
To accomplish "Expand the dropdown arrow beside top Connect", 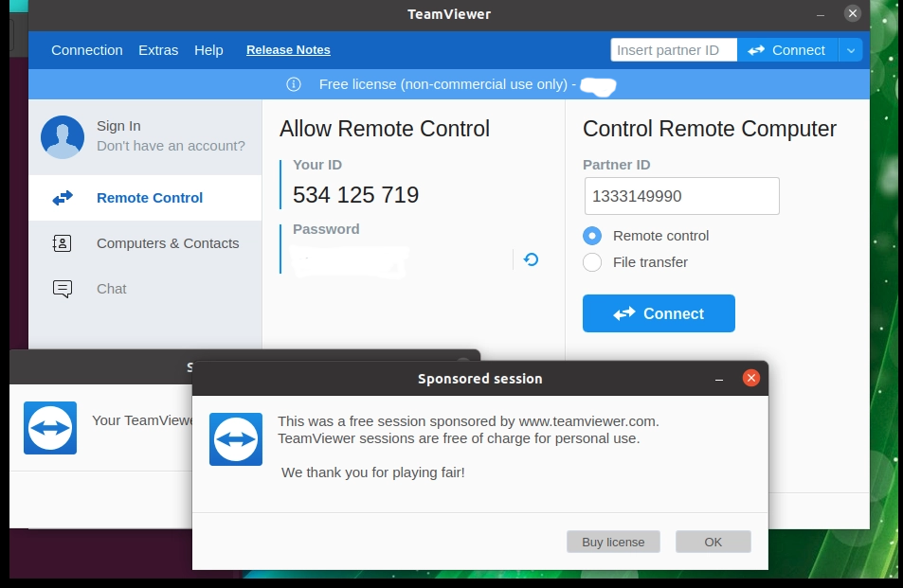I will pos(851,50).
